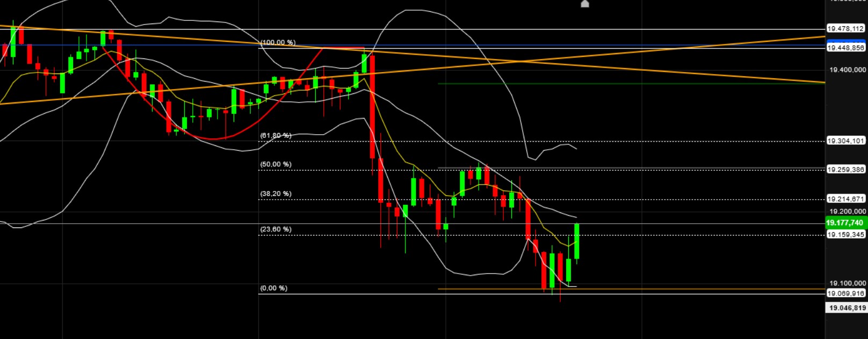Click the 19.200,000 axis value

click(847, 211)
